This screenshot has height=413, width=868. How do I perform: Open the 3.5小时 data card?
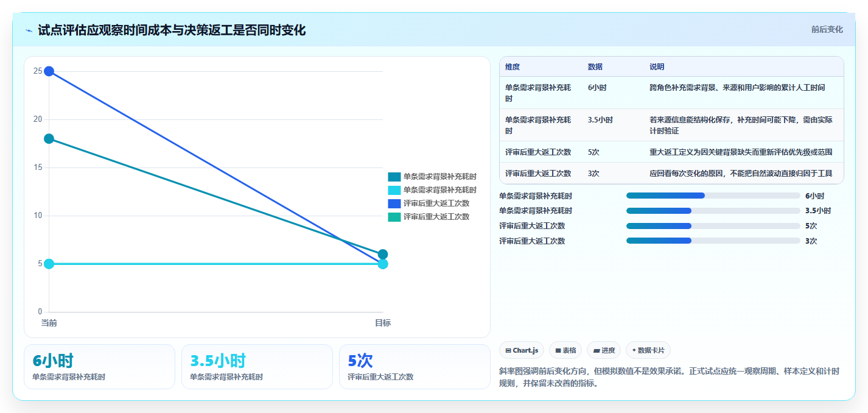(257, 367)
